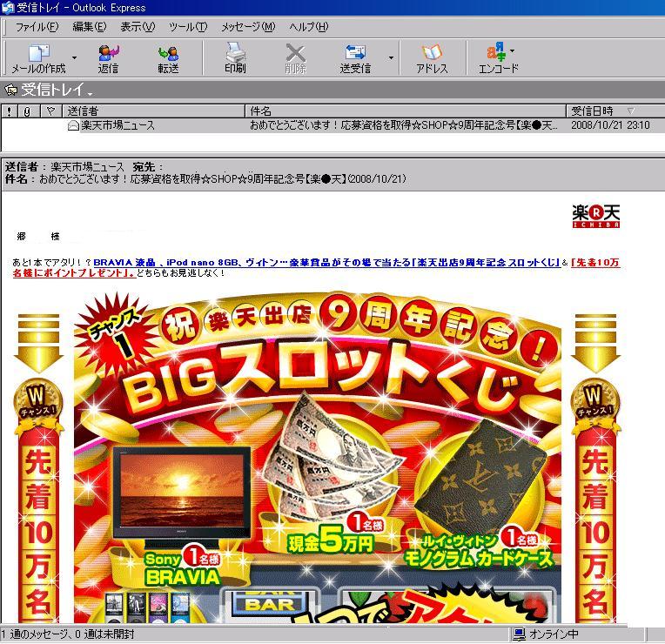Open the ファイル(F) menu
The image size is (665, 644).
(37, 27)
